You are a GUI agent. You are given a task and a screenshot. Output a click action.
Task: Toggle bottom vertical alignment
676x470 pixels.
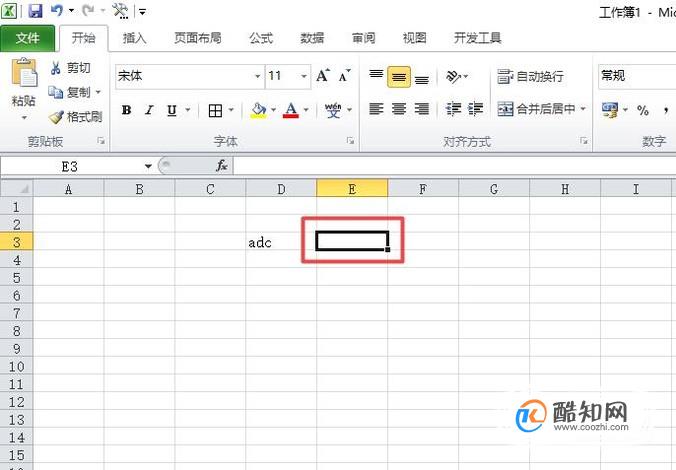pyautogui.click(x=422, y=78)
